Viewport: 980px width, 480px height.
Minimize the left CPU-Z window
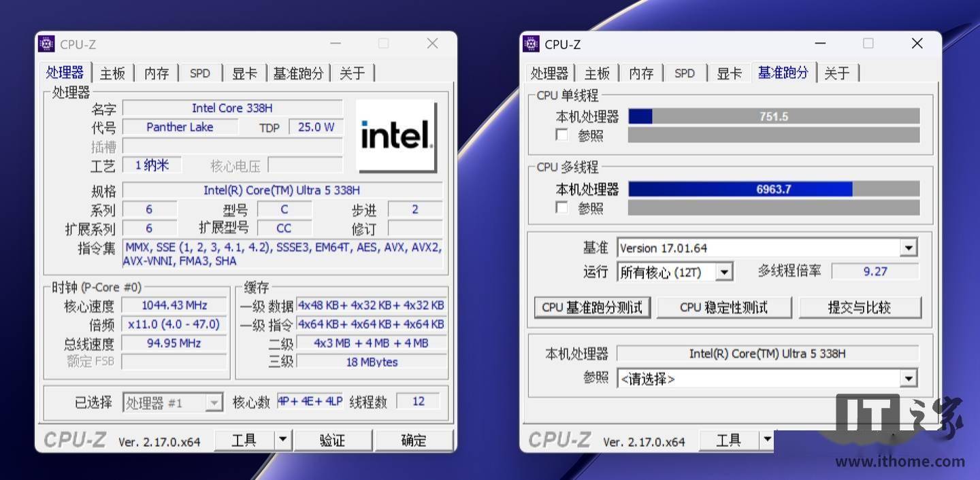coord(336,44)
